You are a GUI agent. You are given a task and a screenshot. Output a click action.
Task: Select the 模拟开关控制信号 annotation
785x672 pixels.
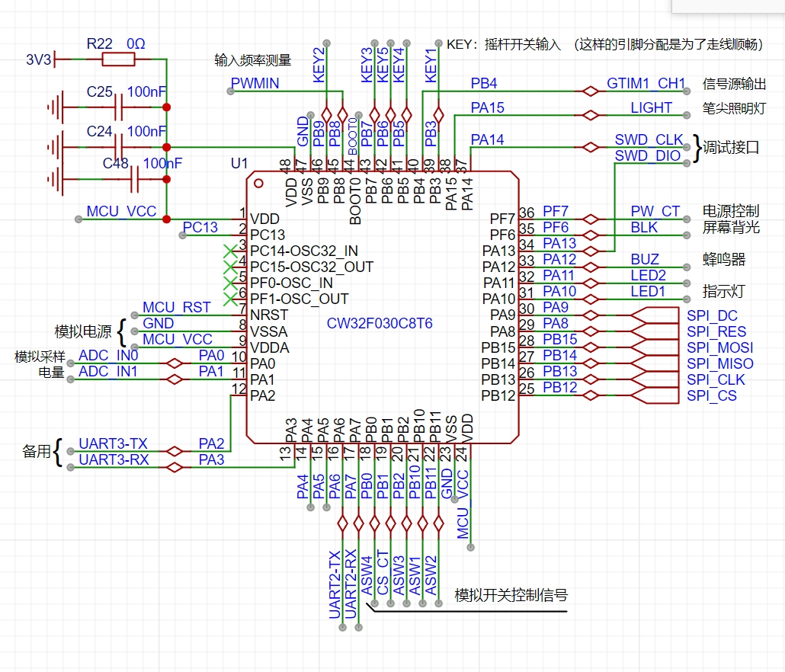(x=511, y=595)
